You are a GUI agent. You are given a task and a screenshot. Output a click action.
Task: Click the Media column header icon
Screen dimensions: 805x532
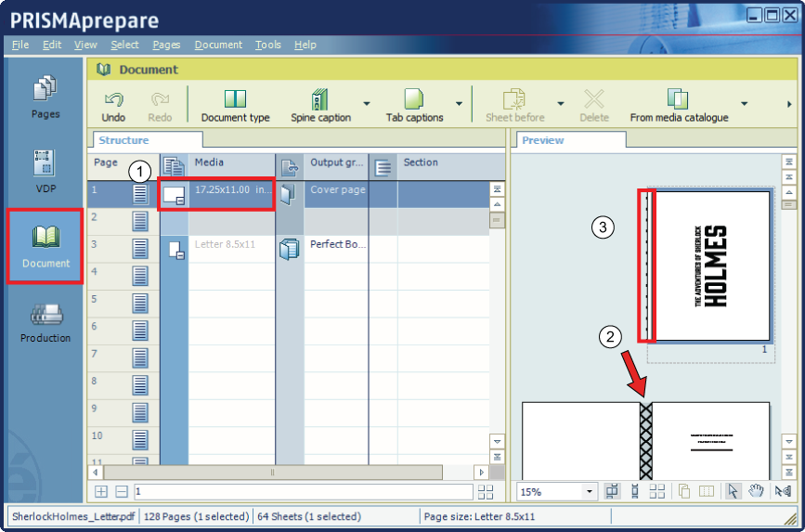(x=174, y=167)
